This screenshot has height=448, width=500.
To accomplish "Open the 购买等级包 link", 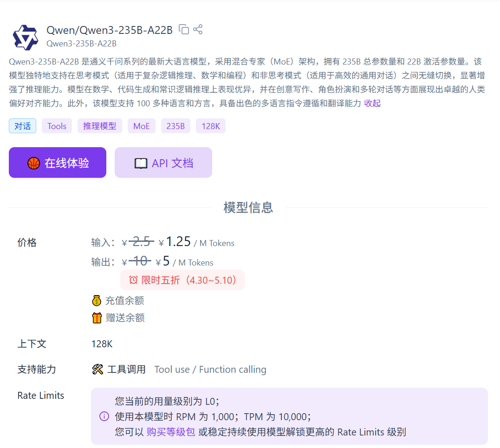I will [x=170, y=431].
